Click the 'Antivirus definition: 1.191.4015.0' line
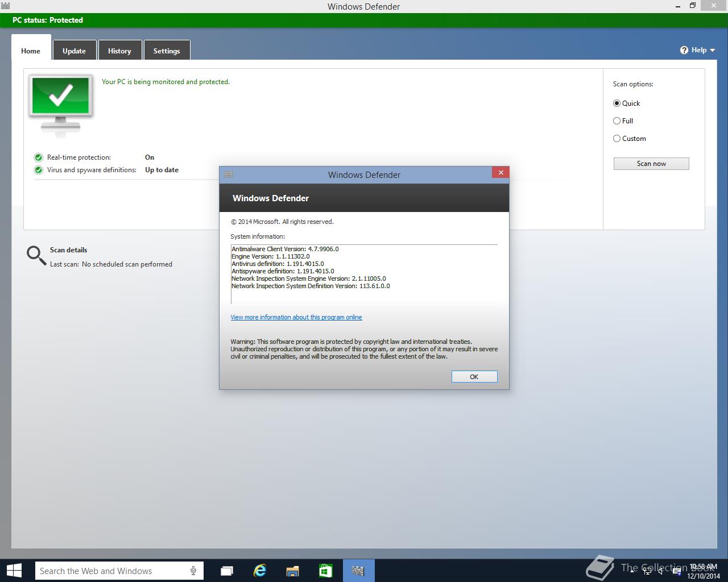Viewport: 728px width, 582px height. [x=278, y=264]
